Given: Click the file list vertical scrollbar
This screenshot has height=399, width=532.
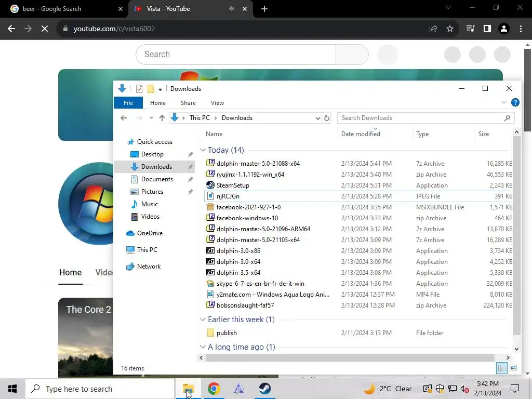Looking at the screenshot, I should click(516, 235).
